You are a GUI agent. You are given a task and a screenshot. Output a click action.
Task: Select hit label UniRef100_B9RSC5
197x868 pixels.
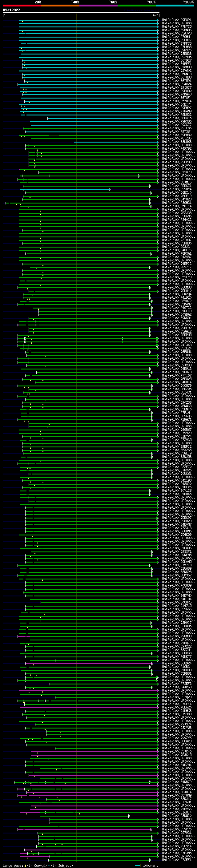177,50
